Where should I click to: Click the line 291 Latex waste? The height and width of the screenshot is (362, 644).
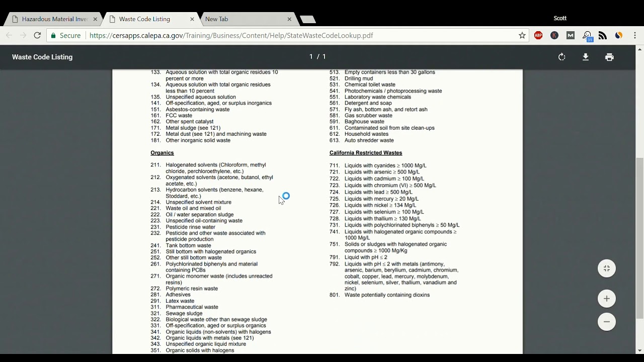click(173, 301)
